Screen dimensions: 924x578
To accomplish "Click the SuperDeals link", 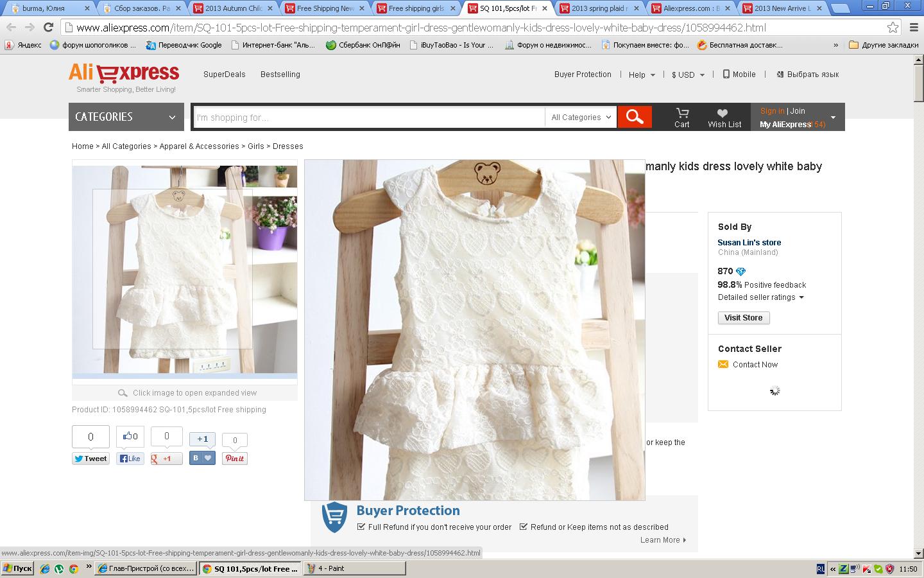I will pos(225,74).
